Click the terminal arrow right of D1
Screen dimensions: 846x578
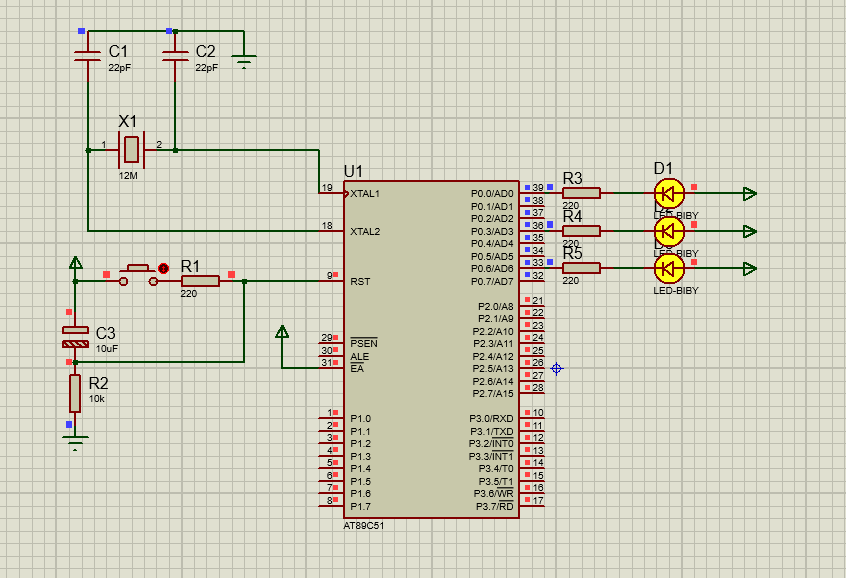[749, 193]
